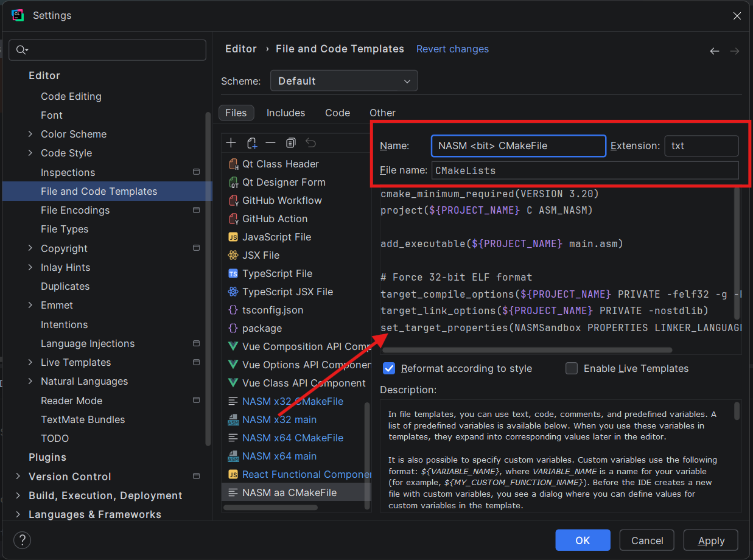Viewport: 753px width, 560px height.
Task: Click the Create Template plus icon
Action: click(231, 143)
